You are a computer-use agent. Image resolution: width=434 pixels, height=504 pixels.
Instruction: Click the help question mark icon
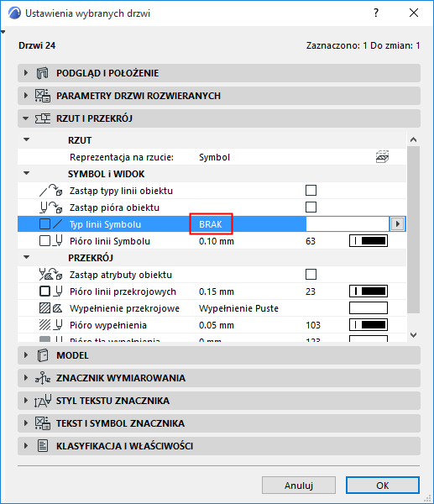click(x=376, y=13)
